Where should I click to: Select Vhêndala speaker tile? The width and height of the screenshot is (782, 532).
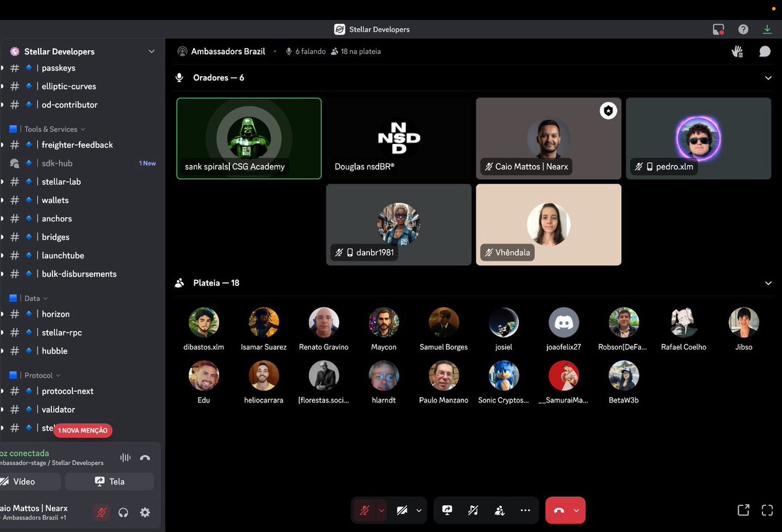(549, 225)
